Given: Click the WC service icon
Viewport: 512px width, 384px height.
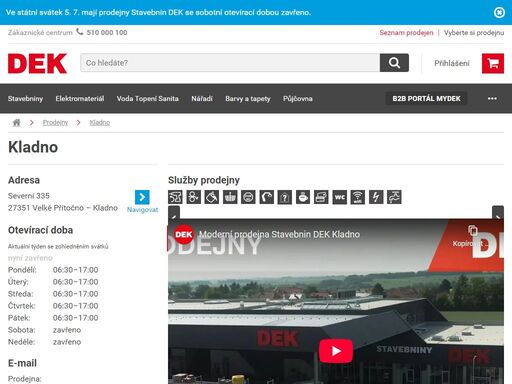Looking at the screenshot, I should click(x=340, y=197).
